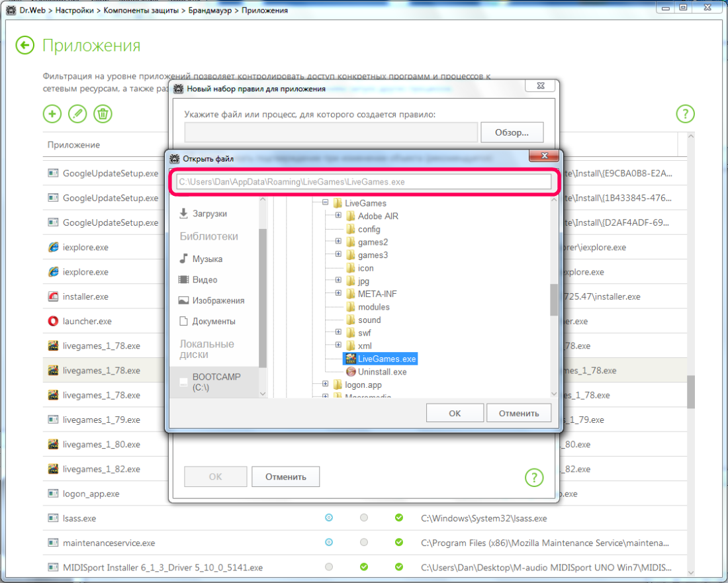Open Музыка library in the sidebar

201,259
